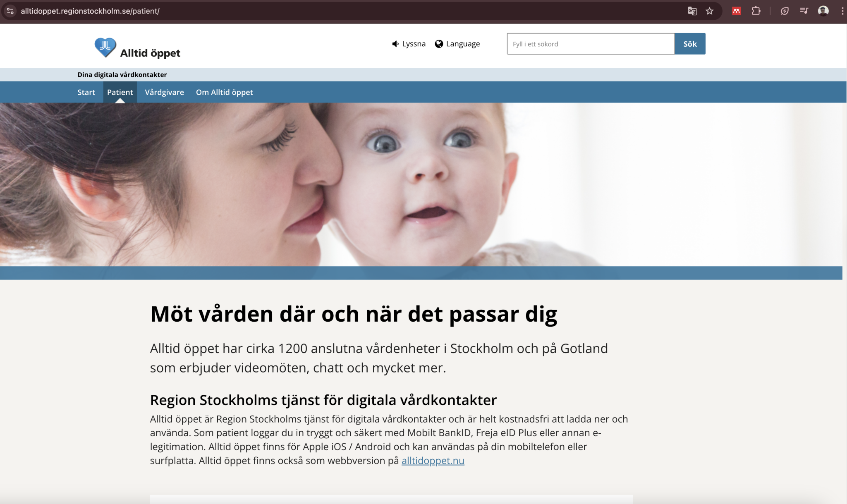Open the Om Alltid öppet tab
The width and height of the screenshot is (847, 504).
coord(225,92)
